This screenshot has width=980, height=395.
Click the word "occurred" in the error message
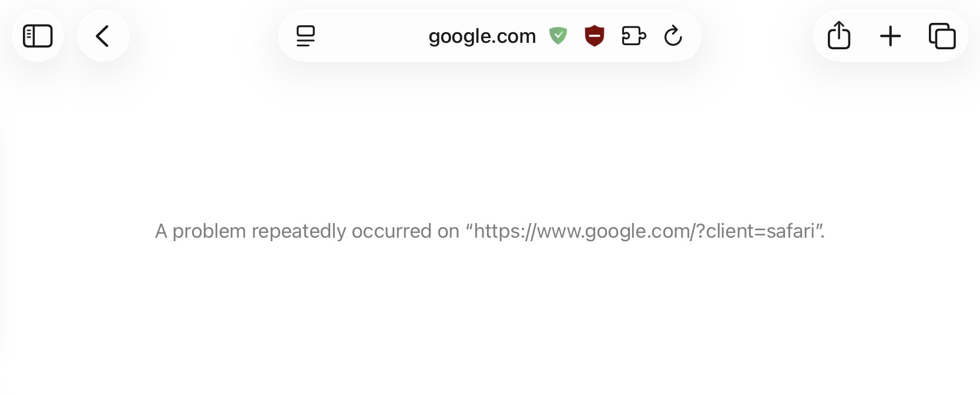click(391, 231)
